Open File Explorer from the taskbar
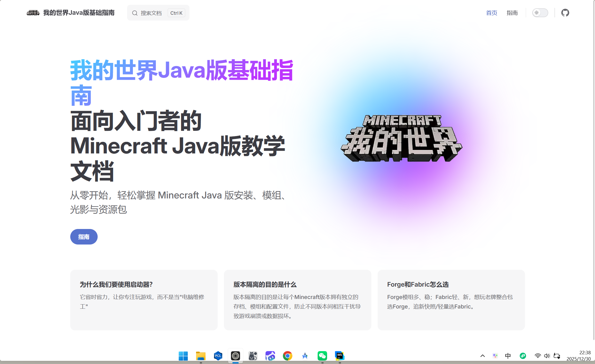The image size is (595, 364). [201, 356]
